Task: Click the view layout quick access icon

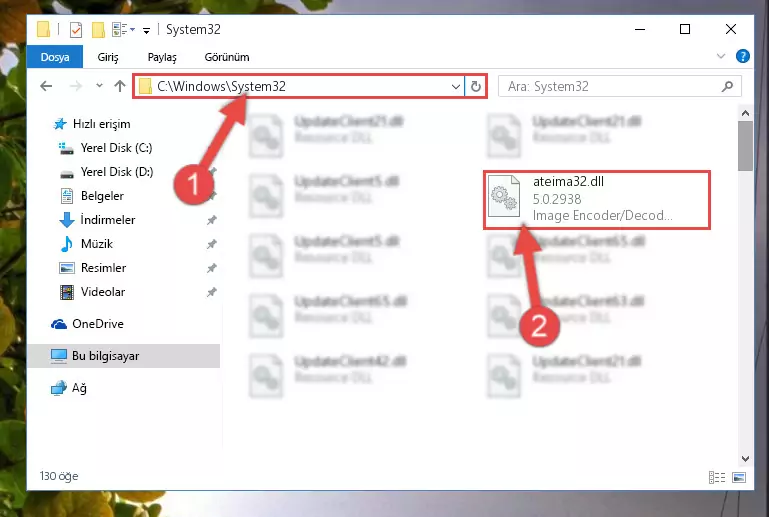Action: pyautogui.click(x=119, y=30)
